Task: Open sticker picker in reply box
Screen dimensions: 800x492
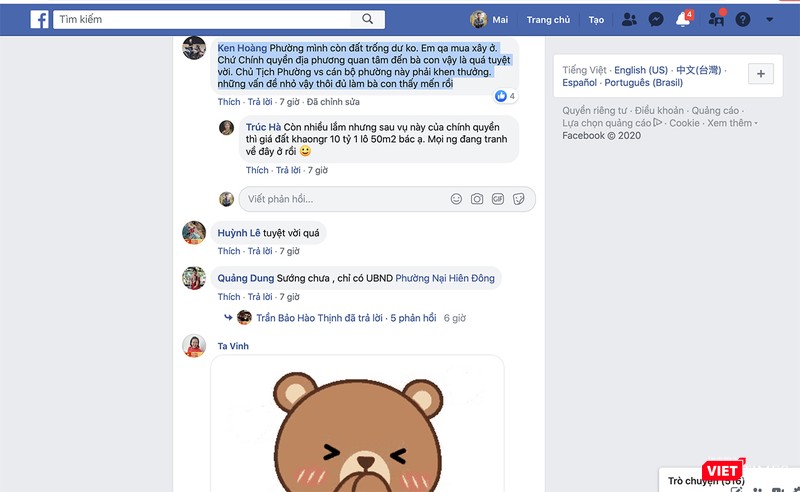Action: click(518, 199)
